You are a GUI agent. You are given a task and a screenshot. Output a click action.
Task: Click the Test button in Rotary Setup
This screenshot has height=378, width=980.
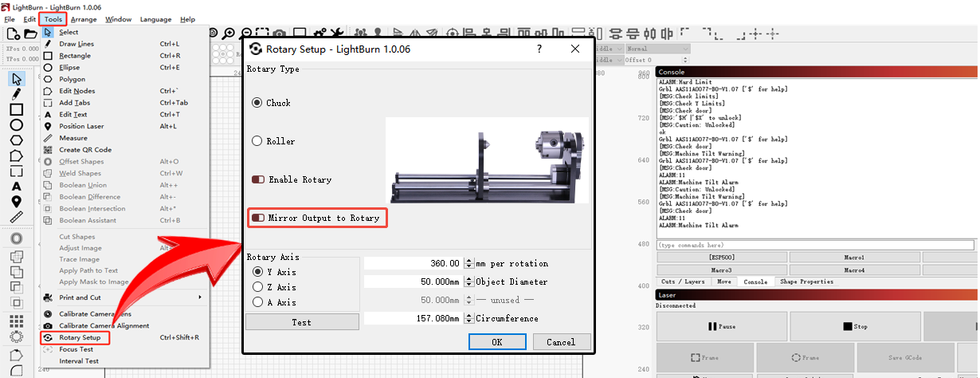[x=302, y=321]
